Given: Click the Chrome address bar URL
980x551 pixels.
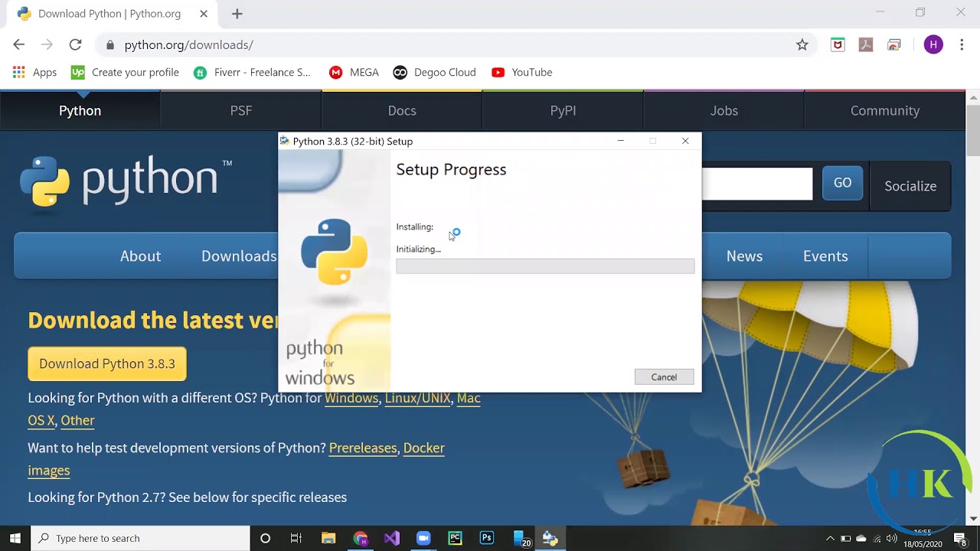Looking at the screenshot, I should [x=188, y=45].
